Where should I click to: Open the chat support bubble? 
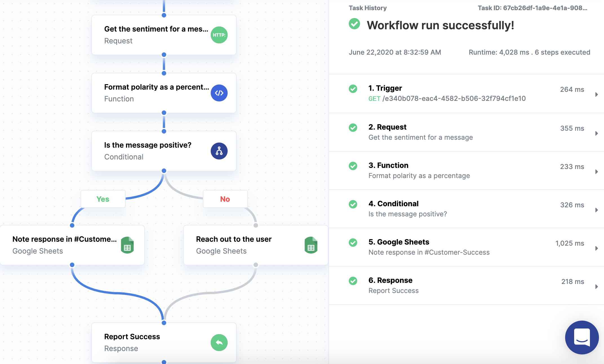pyautogui.click(x=582, y=337)
